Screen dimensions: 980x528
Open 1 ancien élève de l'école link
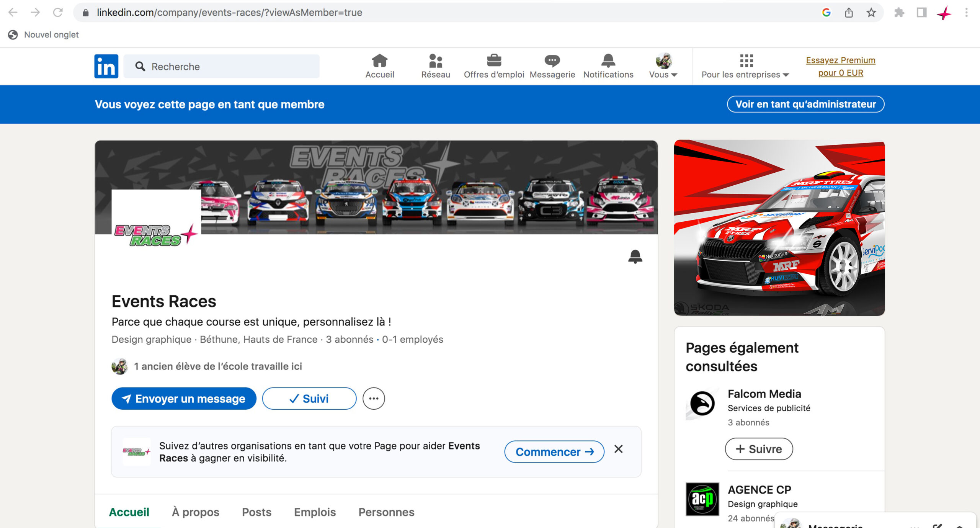[218, 366]
